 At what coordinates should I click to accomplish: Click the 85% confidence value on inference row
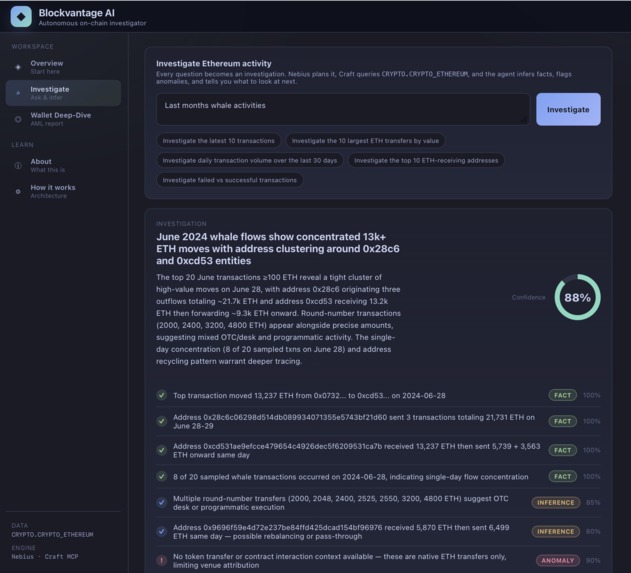tap(593, 503)
